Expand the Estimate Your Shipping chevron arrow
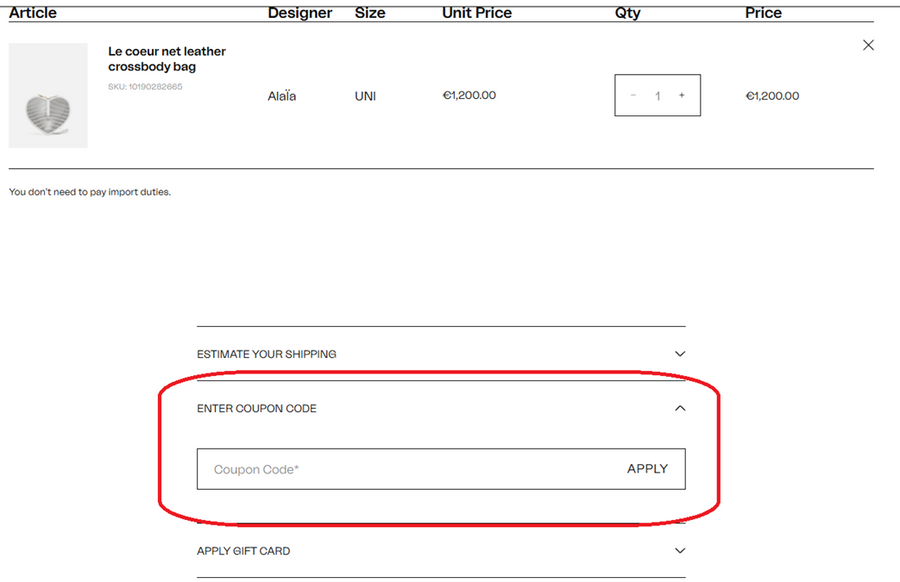Screen dimensions: 900x582 click(680, 354)
